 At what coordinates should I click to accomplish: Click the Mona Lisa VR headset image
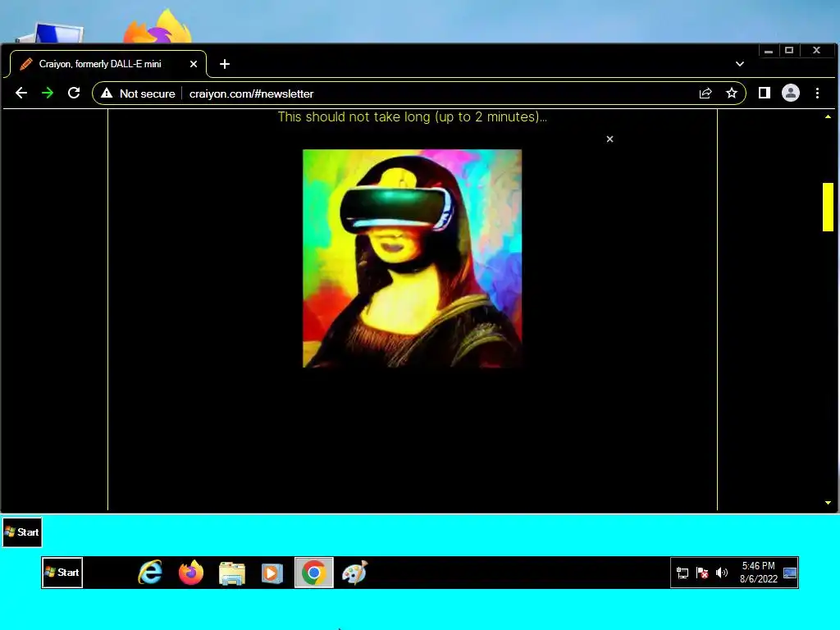pyautogui.click(x=412, y=258)
